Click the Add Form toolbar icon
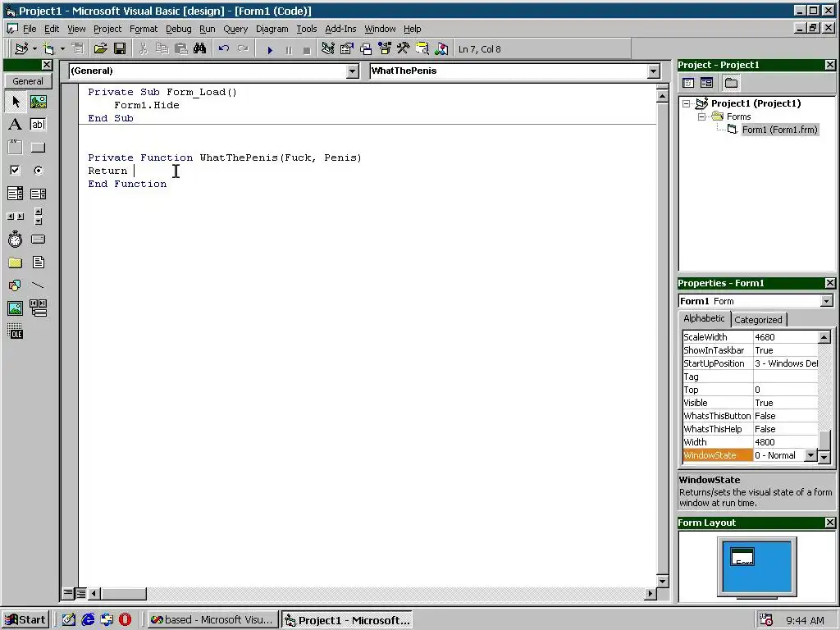Screen dimensions: 840x630 point(48,49)
